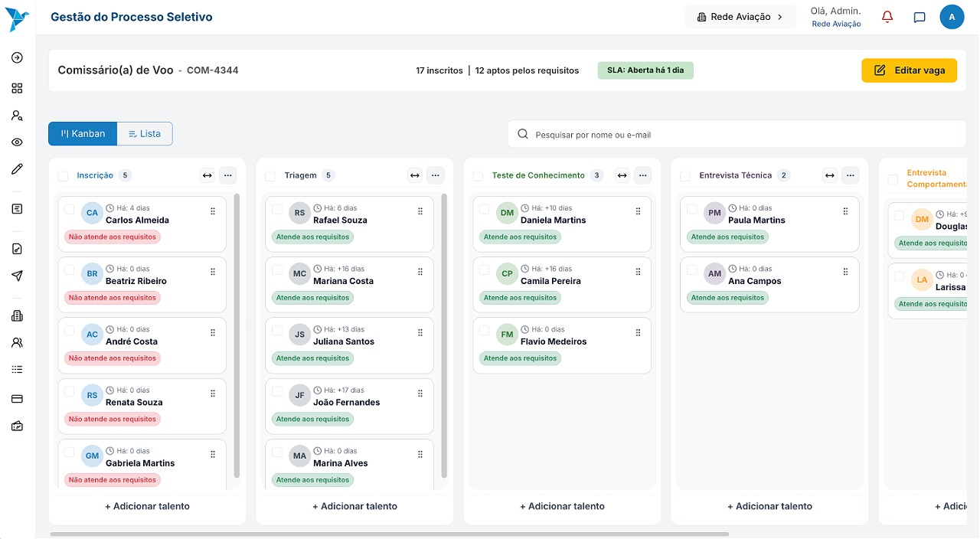Click the drag handle on Daniela Martins' card
The width and height of the screenshot is (980, 539).
click(638, 211)
